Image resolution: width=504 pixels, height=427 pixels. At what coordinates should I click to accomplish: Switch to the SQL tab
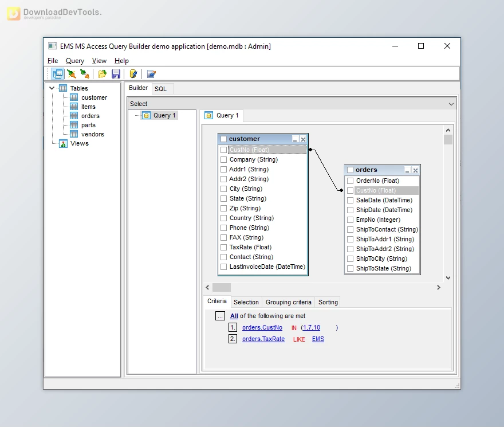coord(161,88)
